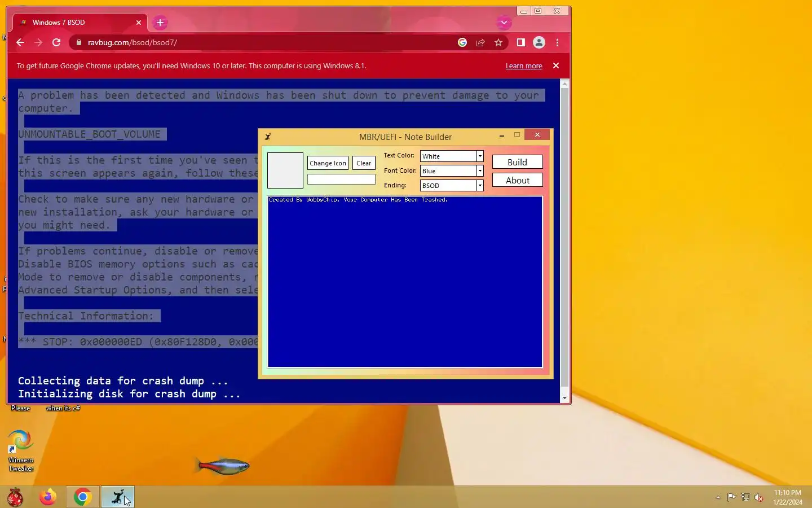Focus the Chrome address bar URL
This screenshot has height=508, width=812.
click(x=133, y=42)
